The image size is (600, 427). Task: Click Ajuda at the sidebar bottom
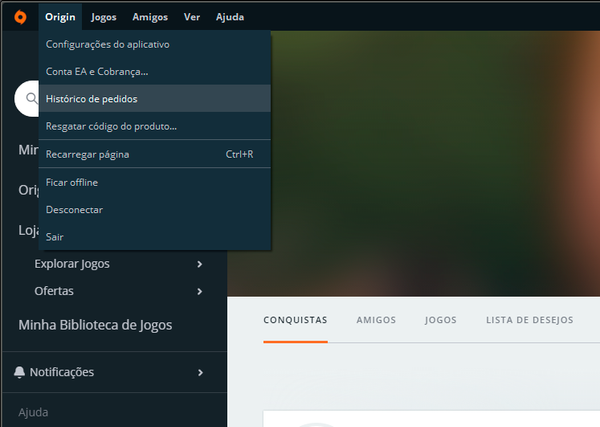(33, 412)
